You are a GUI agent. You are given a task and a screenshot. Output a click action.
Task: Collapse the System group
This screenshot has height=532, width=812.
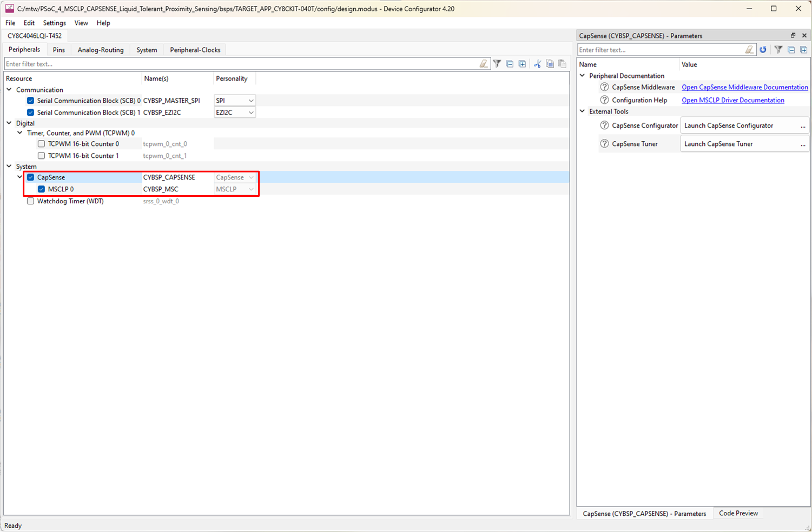[x=9, y=167]
